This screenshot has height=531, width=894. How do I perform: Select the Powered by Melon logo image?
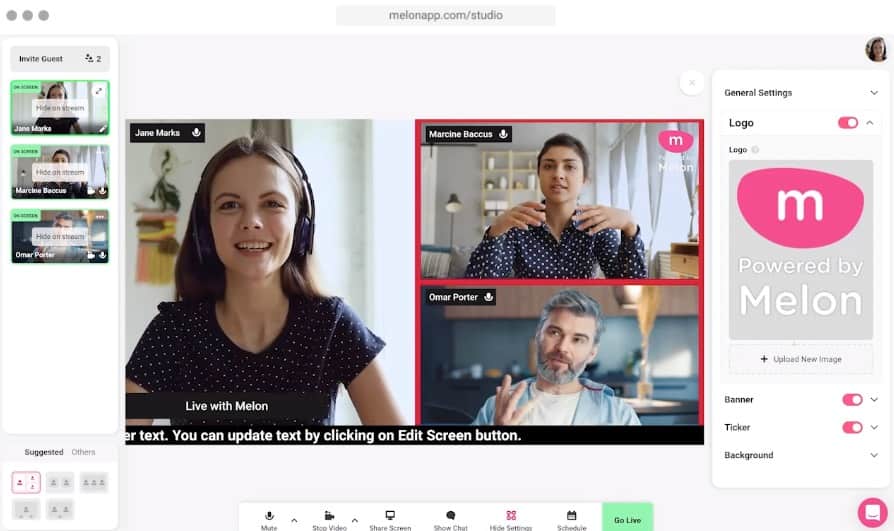tap(800, 250)
